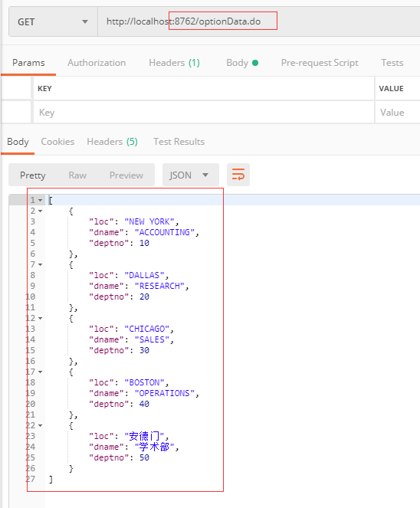This screenshot has height=508, width=420.
Task: Open the Tests tab
Action: [x=392, y=63]
